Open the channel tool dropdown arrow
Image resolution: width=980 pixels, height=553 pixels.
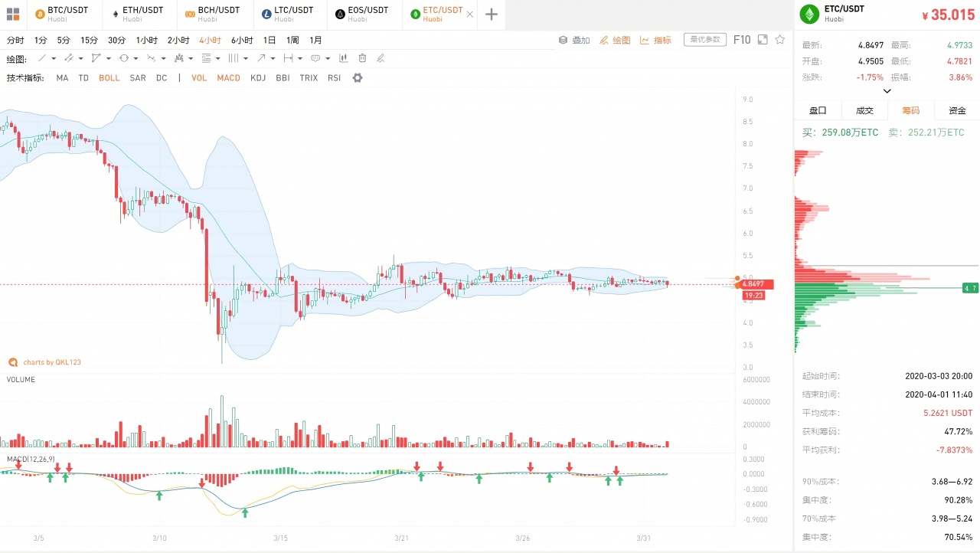tap(80, 58)
